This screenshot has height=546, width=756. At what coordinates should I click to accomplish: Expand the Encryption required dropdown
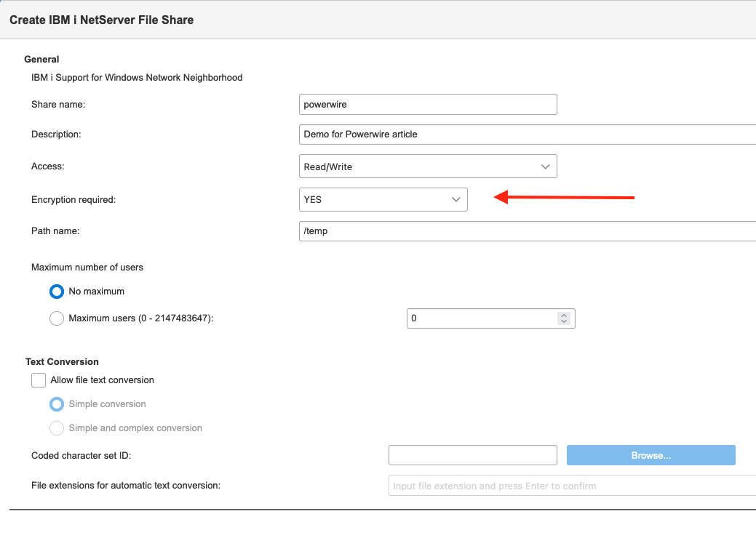tap(383, 199)
